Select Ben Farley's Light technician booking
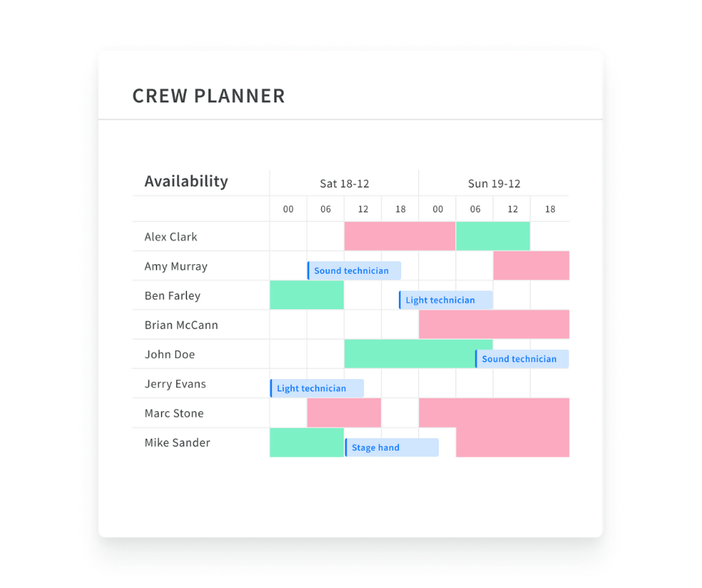702x588 pixels. click(446, 300)
